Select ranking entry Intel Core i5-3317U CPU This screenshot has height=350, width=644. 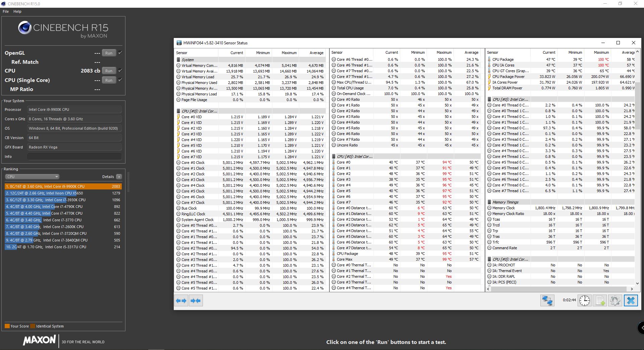(63, 247)
